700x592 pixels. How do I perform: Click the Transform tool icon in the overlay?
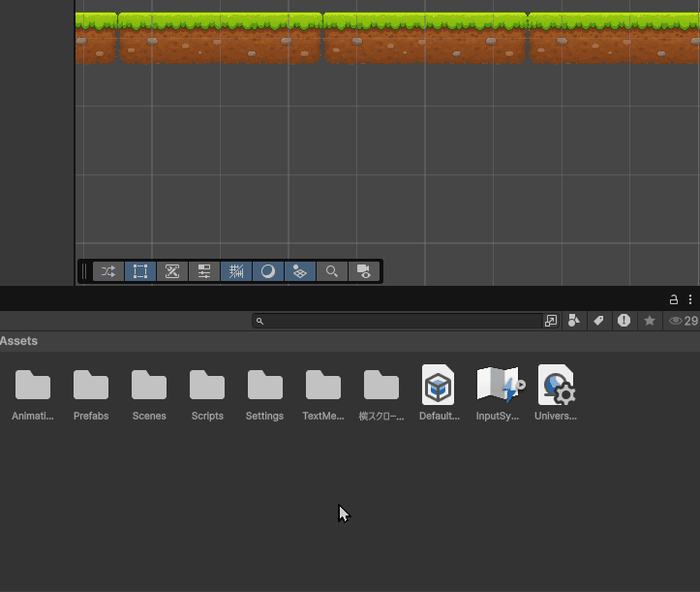172,271
